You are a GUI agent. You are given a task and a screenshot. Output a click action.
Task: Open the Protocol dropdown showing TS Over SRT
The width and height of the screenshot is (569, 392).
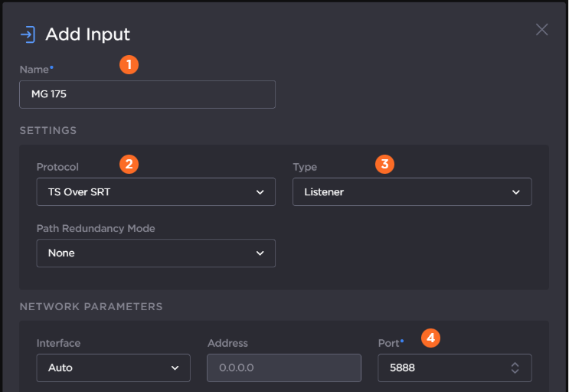(155, 192)
